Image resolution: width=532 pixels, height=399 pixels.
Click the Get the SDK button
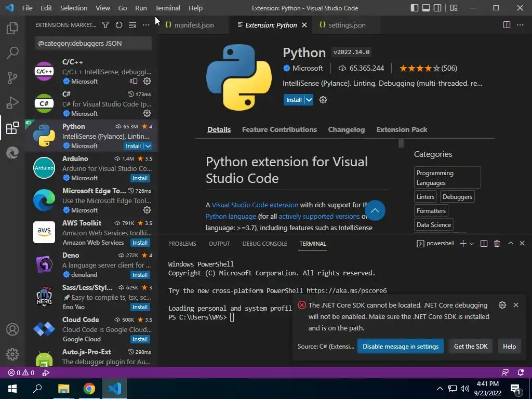point(471,347)
